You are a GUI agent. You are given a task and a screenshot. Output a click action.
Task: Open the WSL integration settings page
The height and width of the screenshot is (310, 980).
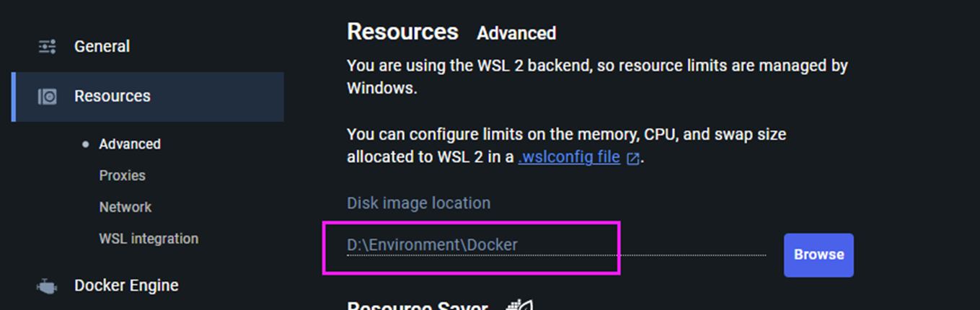pyautogui.click(x=149, y=239)
